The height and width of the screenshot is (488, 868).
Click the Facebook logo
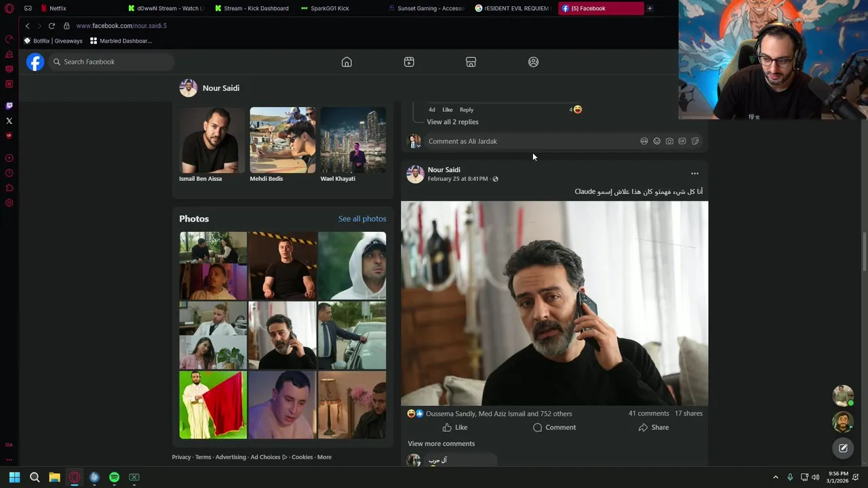(35, 62)
